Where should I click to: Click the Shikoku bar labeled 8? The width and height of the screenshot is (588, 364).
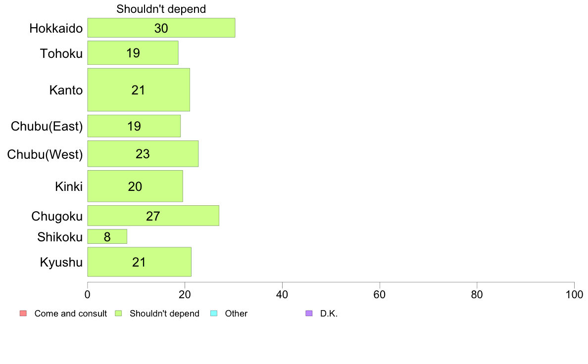107,236
